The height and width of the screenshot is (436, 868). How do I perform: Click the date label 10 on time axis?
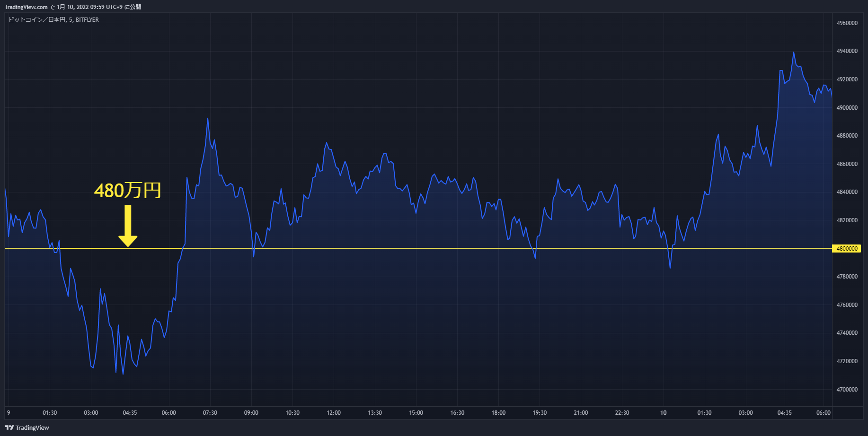664,413
